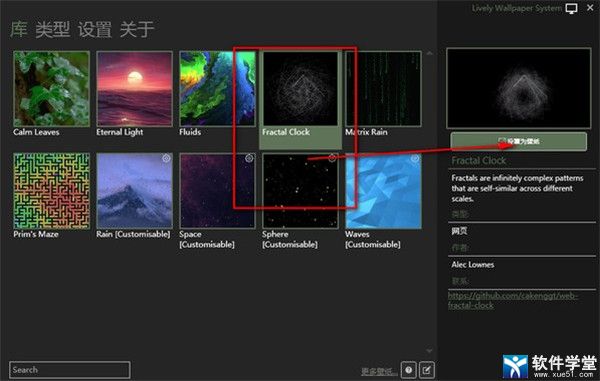Close the Lively Wallpaper window

590,8
